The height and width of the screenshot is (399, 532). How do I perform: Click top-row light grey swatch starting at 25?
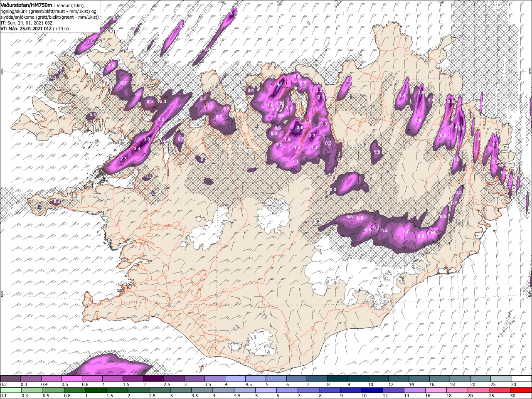pos(500,379)
